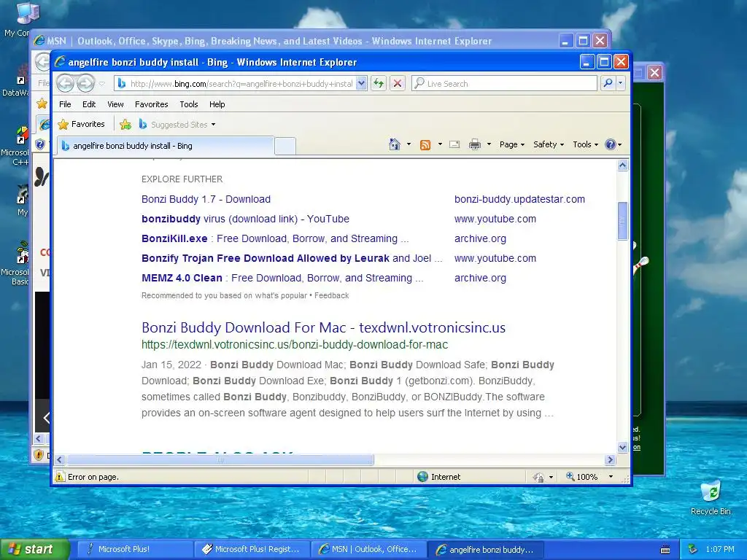Viewport: 747px width, 560px height.
Task: Open the Help menu
Action: pyautogui.click(x=217, y=104)
